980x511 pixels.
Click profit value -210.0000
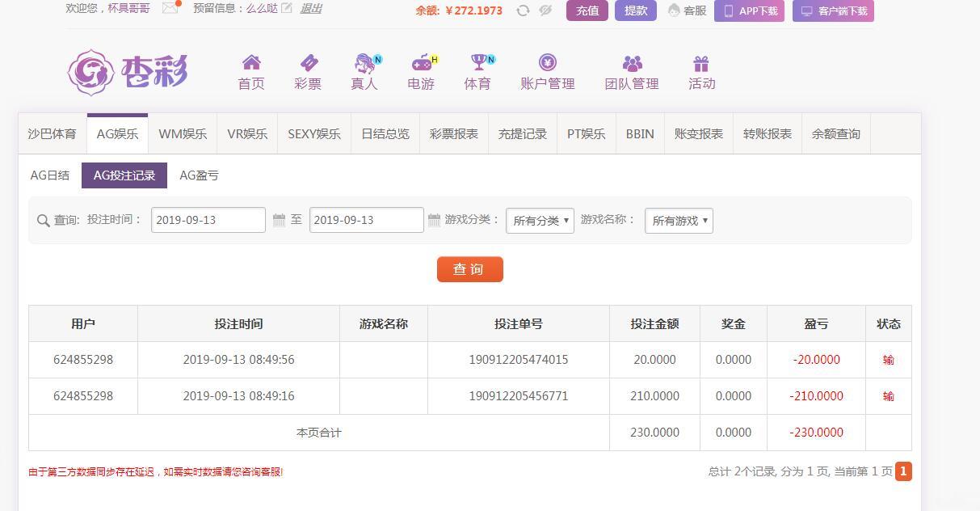pos(817,396)
